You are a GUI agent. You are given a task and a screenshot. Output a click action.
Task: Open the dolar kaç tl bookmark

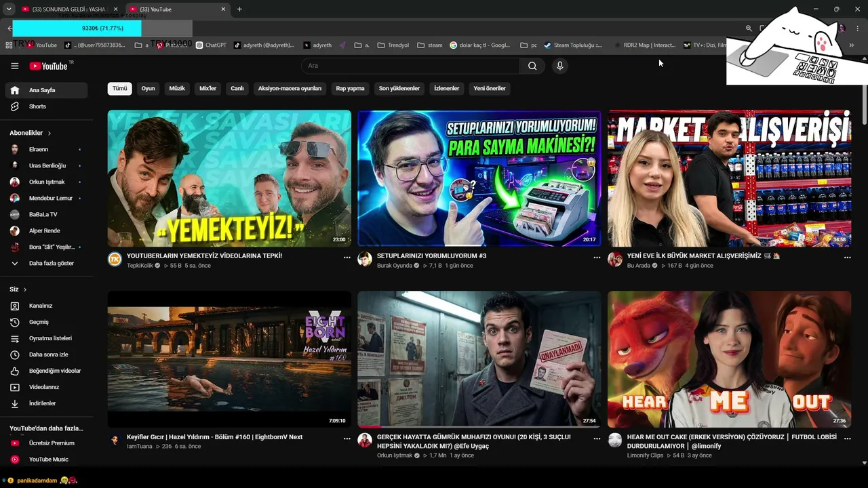click(x=480, y=45)
